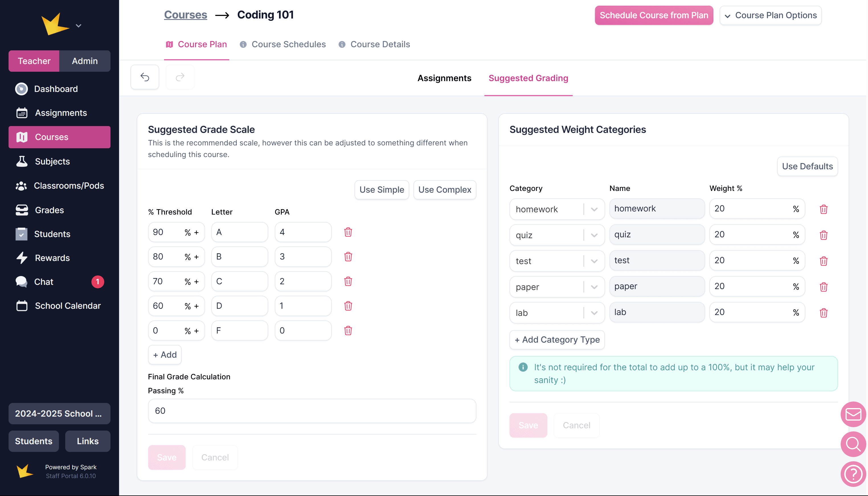Click the search magnifier floating button

pos(853,444)
